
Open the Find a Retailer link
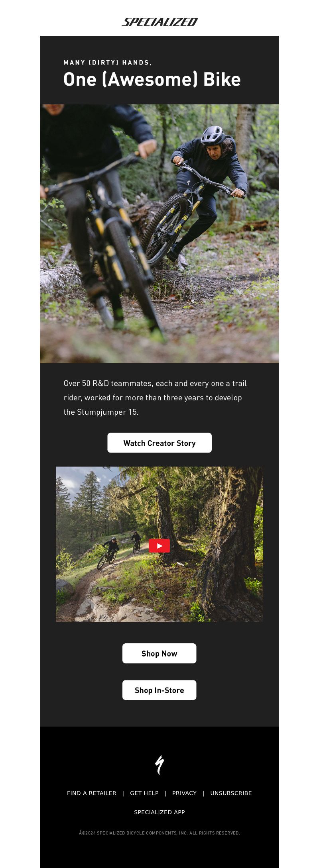click(92, 793)
